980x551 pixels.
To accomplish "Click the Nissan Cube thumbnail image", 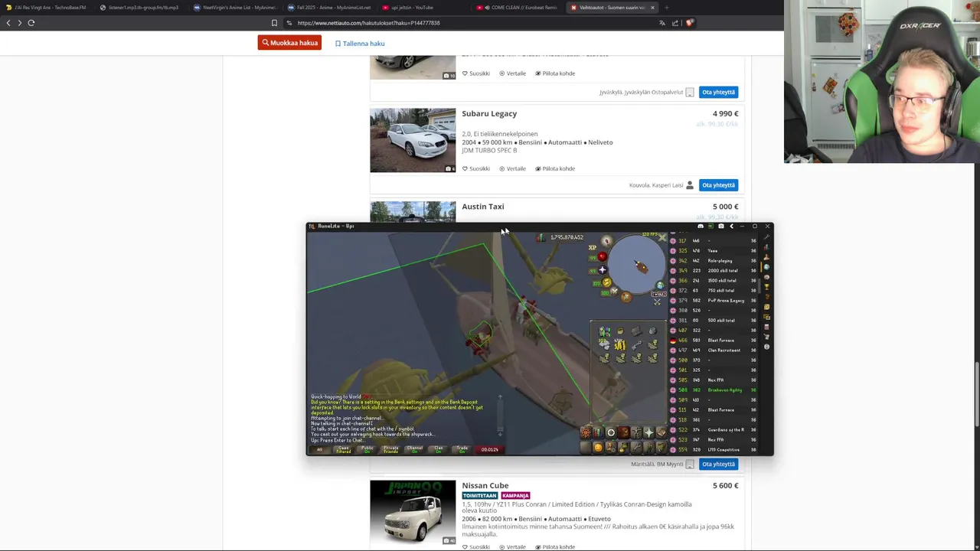I will click(x=413, y=513).
